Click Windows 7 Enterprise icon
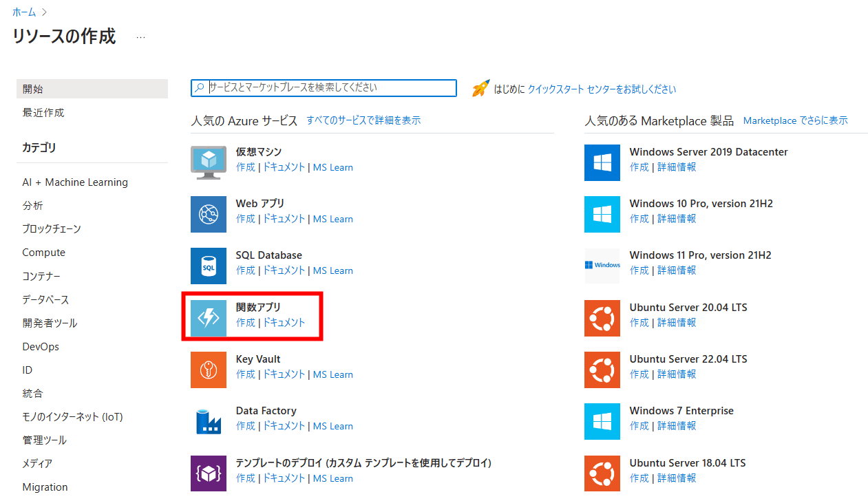This screenshot has width=868, height=501. (x=602, y=422)
